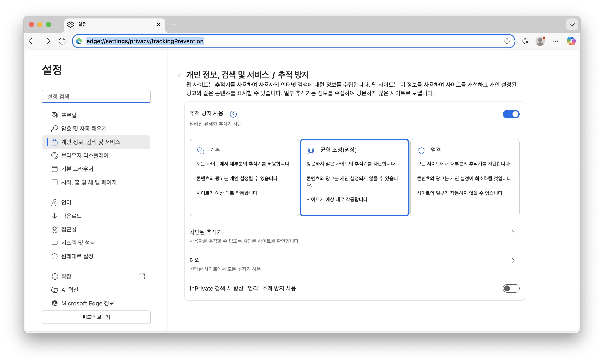The width and height of the screenshot is (604, 364).
Task: Go back with the browser back arrow
Action: pos(32,41)
